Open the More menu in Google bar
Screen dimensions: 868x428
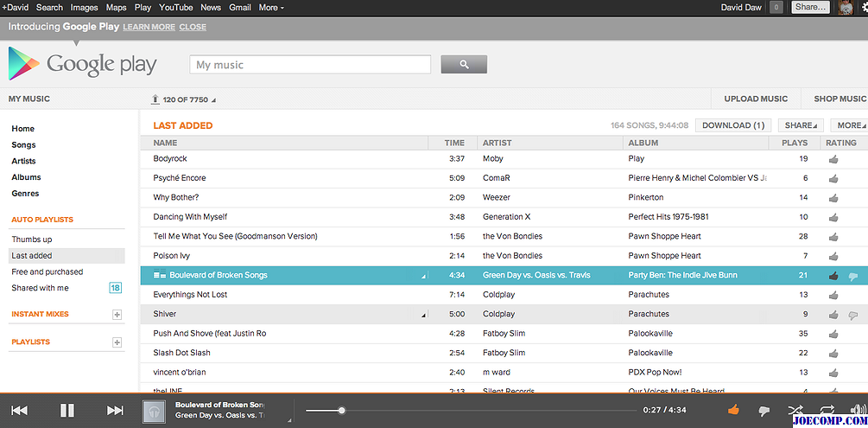(x=271, y=7)
